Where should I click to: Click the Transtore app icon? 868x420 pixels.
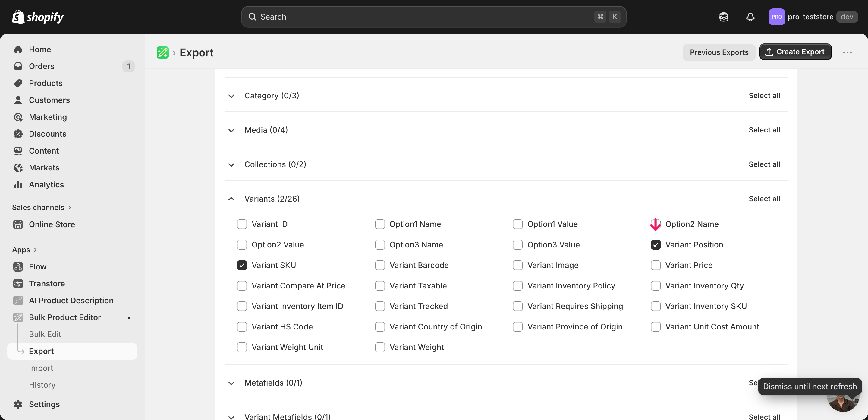[18, 283]
